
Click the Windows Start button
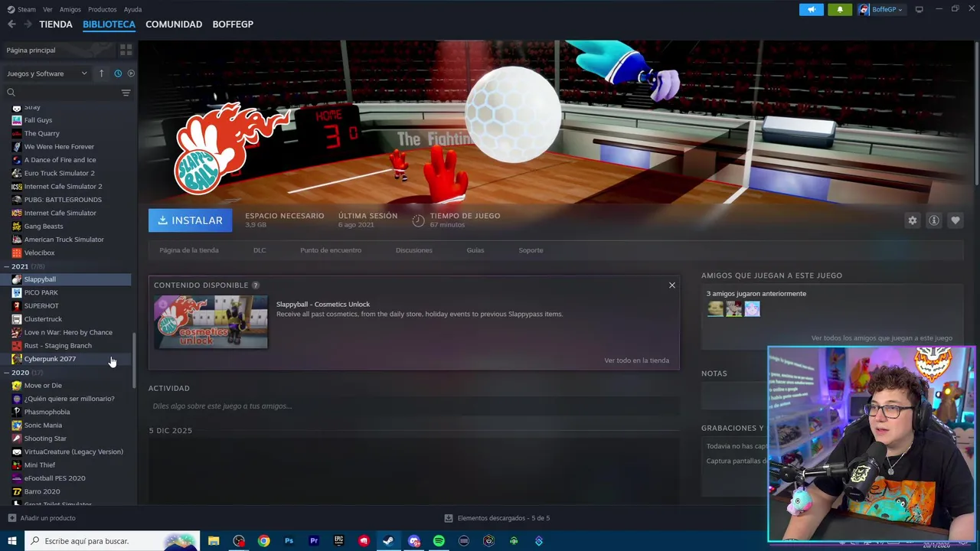click(11, 541)
